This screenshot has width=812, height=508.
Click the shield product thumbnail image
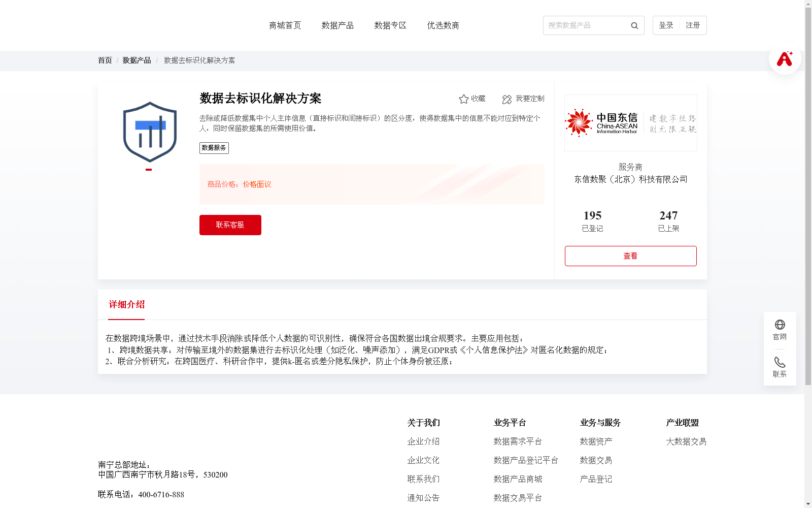[150, 132]
